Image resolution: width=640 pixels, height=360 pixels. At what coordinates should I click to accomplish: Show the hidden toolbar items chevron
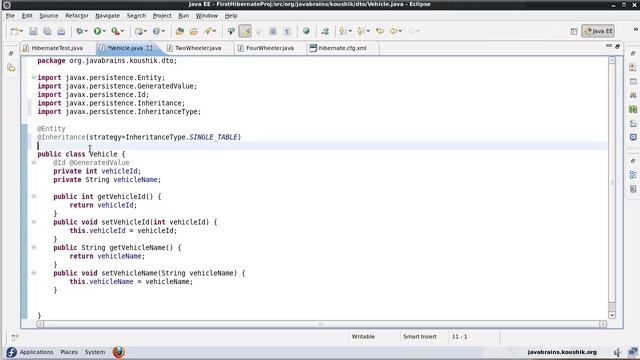coord(636,30)
